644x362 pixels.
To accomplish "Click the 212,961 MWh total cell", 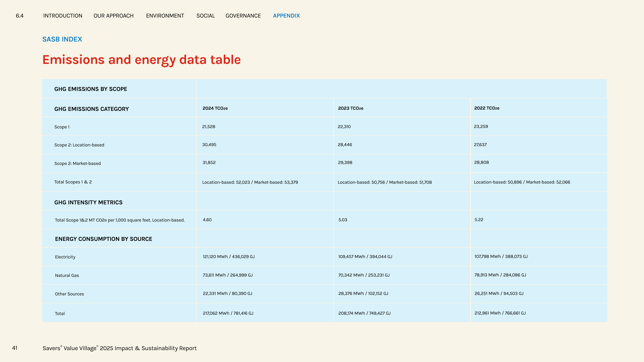I will coord(500,313).
